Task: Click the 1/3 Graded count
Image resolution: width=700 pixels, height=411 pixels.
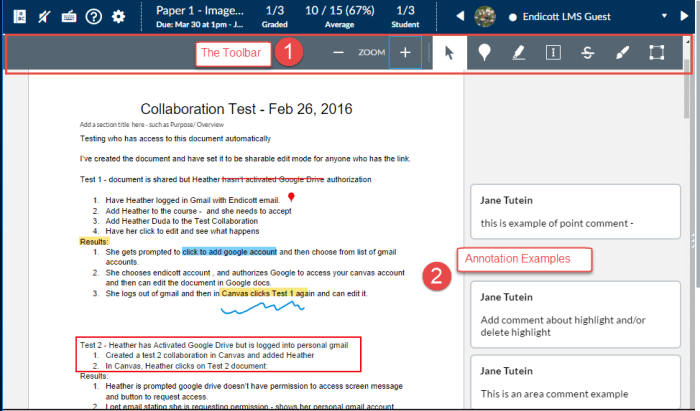Action: [275, 16]
